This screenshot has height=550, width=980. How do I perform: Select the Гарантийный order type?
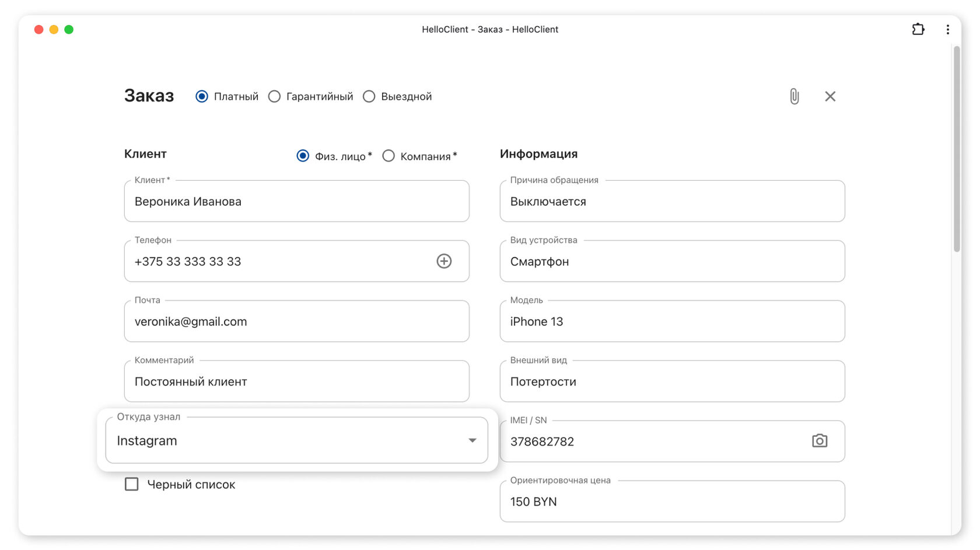[274, 96]
